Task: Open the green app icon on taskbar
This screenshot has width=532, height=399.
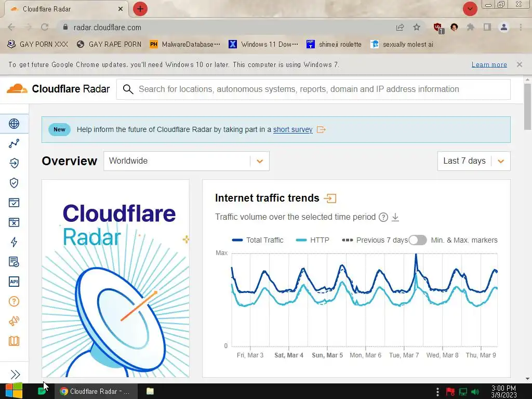Action: [42, 391]
